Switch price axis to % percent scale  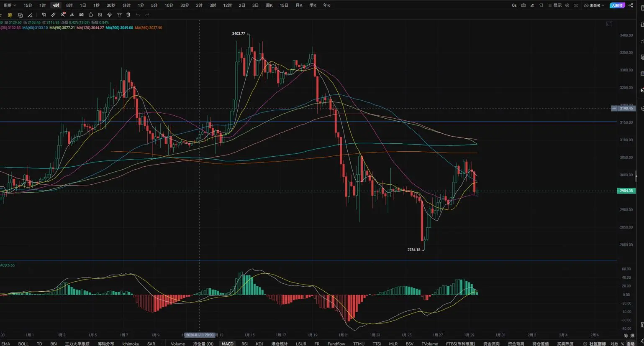[x=622, y=343]
